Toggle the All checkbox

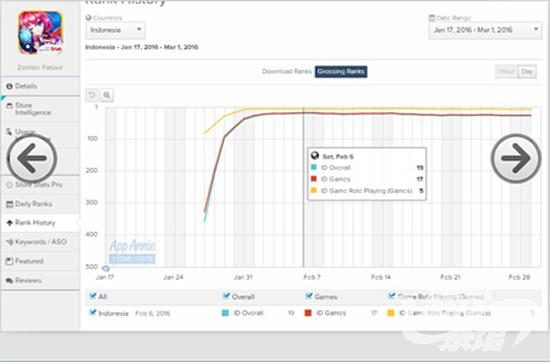pyautogui.click(x=93, y=296)
